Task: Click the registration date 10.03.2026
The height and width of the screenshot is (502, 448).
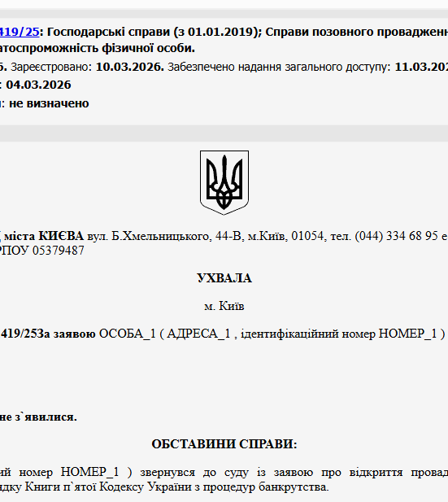Action: click(x=130, y=67)
